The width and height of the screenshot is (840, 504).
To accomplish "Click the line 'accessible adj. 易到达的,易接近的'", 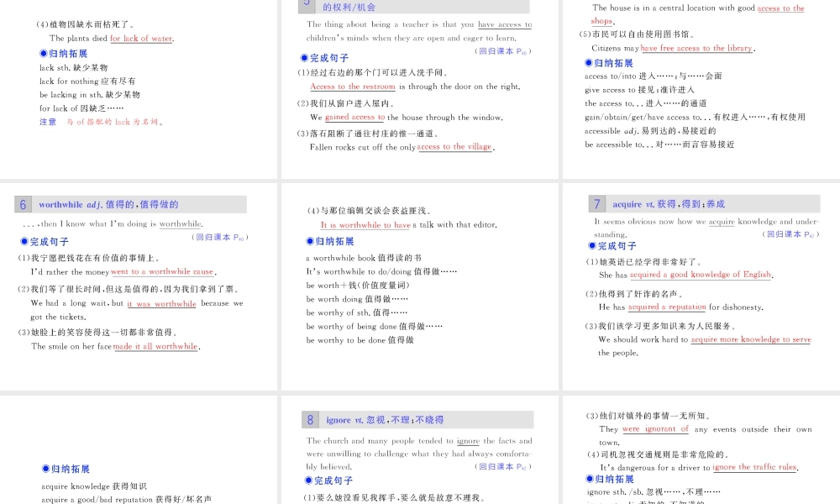I will click(x=650, y=131).
